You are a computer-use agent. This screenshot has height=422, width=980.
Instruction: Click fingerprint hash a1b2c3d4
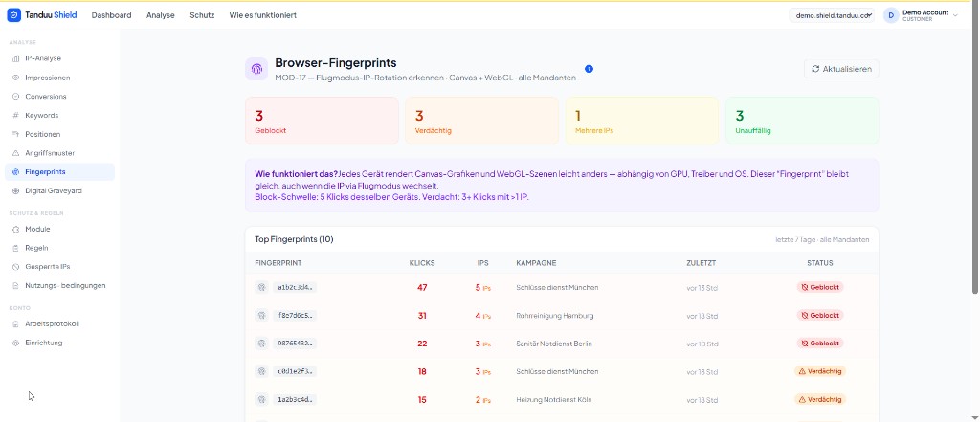295,288
